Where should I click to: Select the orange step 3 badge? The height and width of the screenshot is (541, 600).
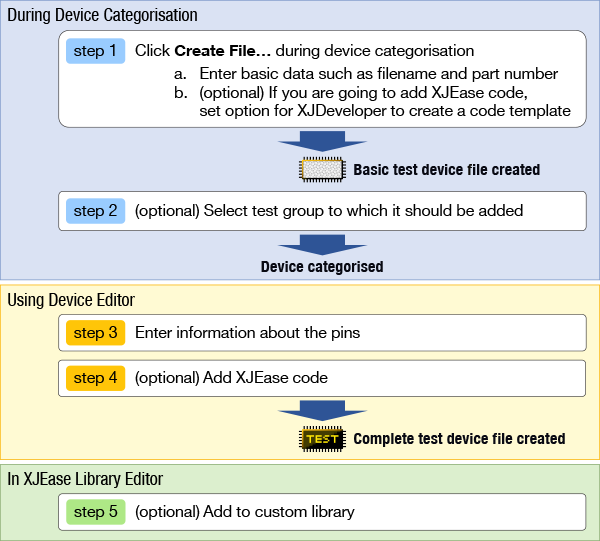point(95,332)
